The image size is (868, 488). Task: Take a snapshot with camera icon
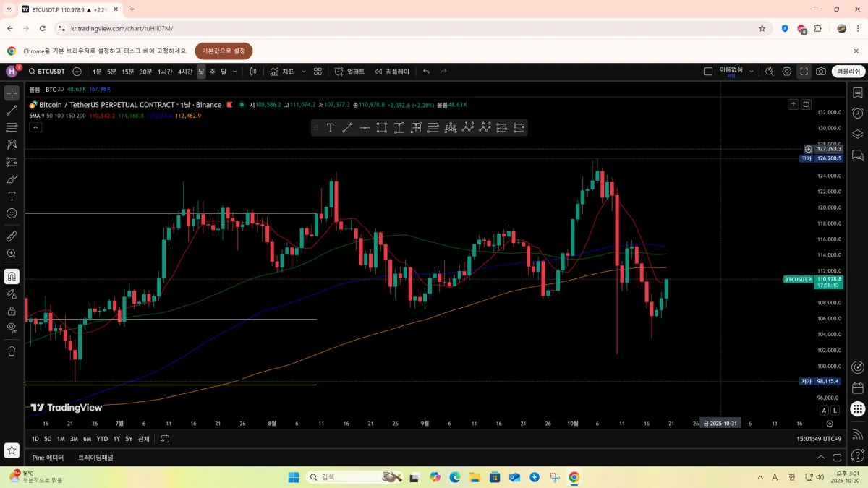tap(821, 72)
